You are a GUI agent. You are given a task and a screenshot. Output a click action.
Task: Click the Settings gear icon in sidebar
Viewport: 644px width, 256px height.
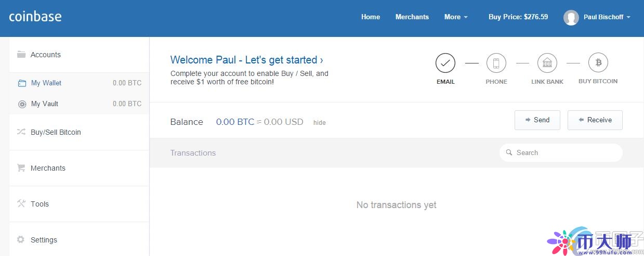(21, 239)
